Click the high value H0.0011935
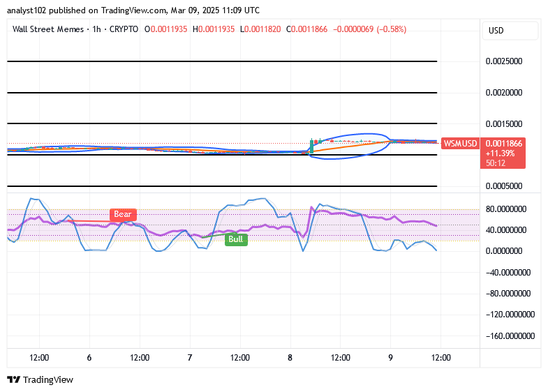548x392 pixels. point(214,29)
